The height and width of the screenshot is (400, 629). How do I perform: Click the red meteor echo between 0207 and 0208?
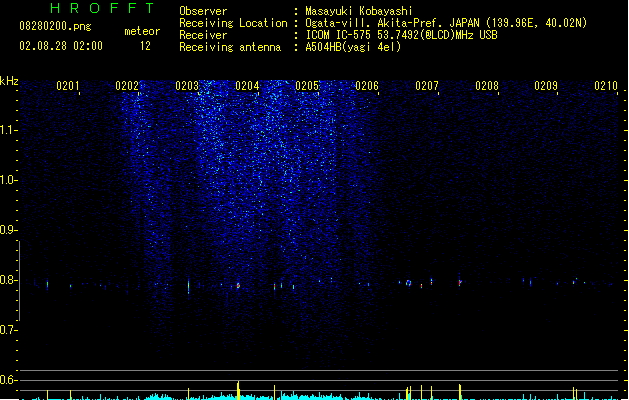click(460, 282)
